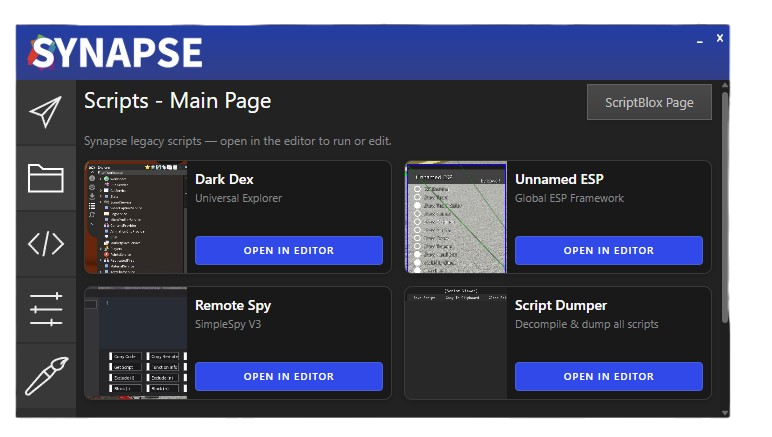Click the Script Dumper thumbnail image
This screenshot has width=772, height=437.
pos(456,343)
